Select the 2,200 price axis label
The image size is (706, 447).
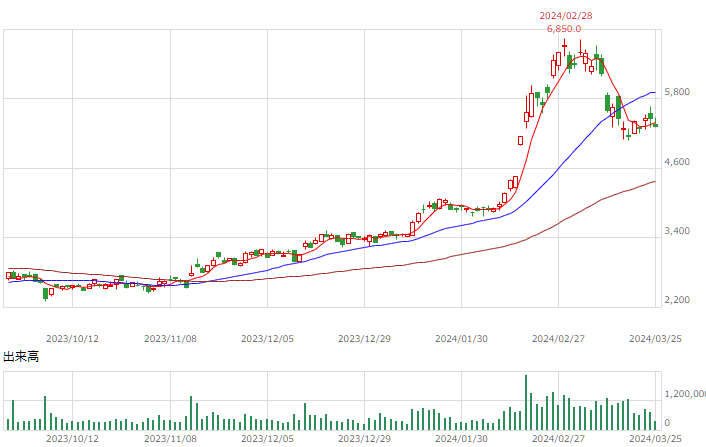click(677, 300)
